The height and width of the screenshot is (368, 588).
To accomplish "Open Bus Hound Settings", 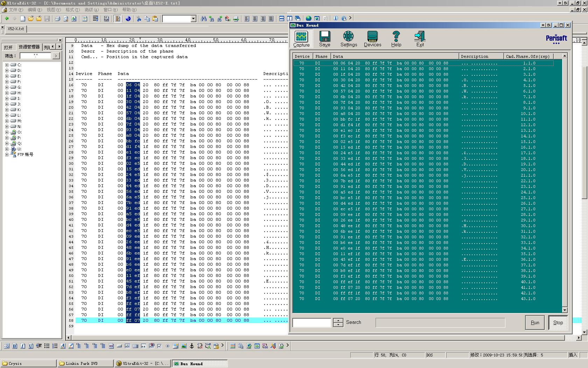I will [349, 39].
